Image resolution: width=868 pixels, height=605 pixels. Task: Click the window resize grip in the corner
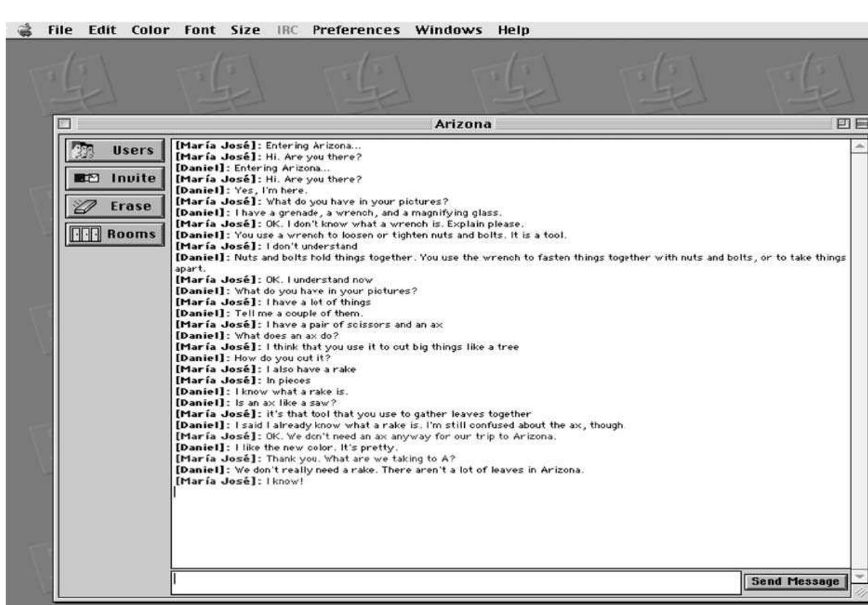pyautogui.click(x=859, y=593)
